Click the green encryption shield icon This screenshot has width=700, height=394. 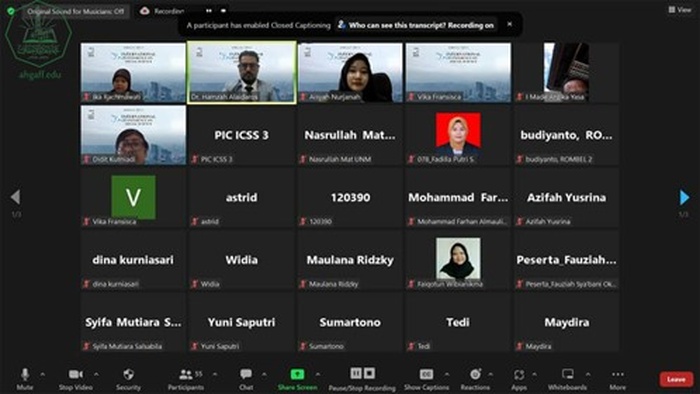[x=11, y=11]
